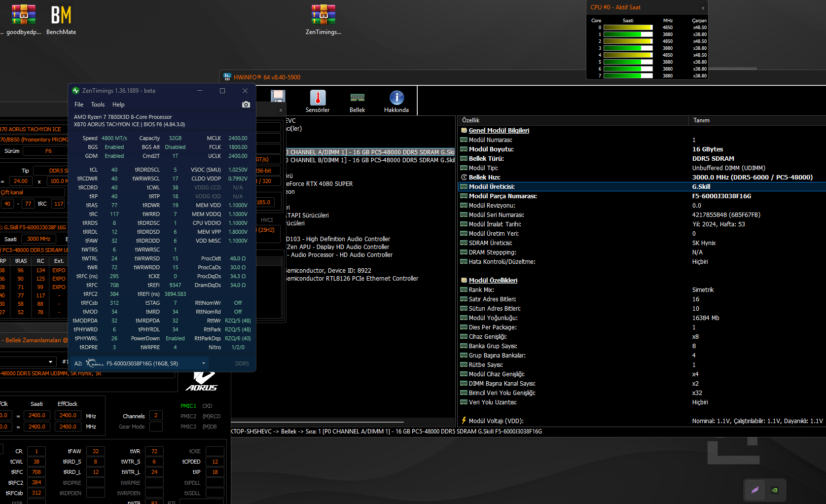826x504 pixels.
Task: Click the MCLK 2400.00 value in ZenTimings
Action: pyautogui.click(x=238, y=138)
